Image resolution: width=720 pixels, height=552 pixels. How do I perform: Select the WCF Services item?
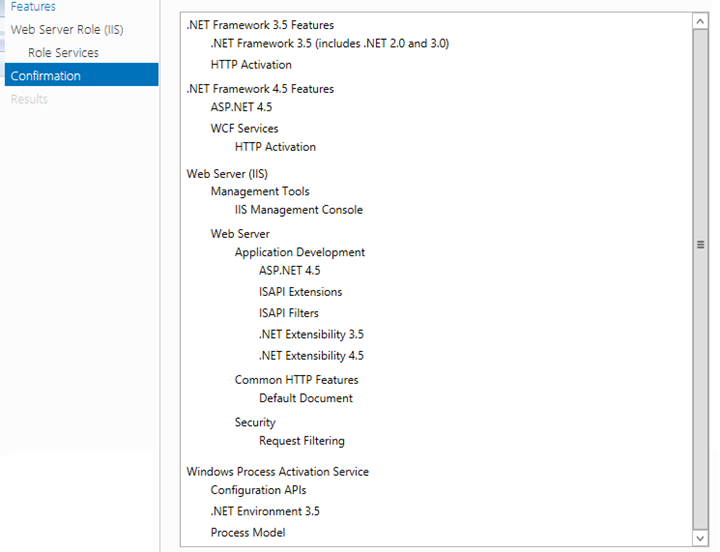(244, 128)
